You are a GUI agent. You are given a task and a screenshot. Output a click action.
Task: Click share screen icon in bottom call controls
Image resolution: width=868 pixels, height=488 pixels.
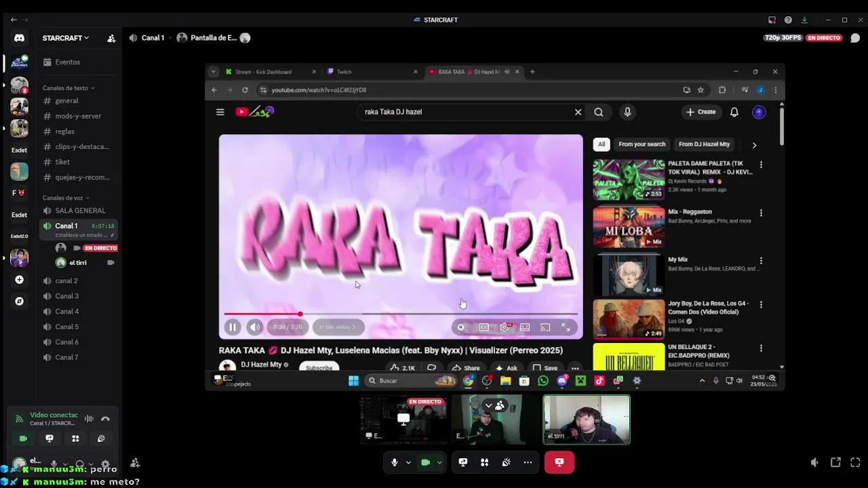coord(463,462)
